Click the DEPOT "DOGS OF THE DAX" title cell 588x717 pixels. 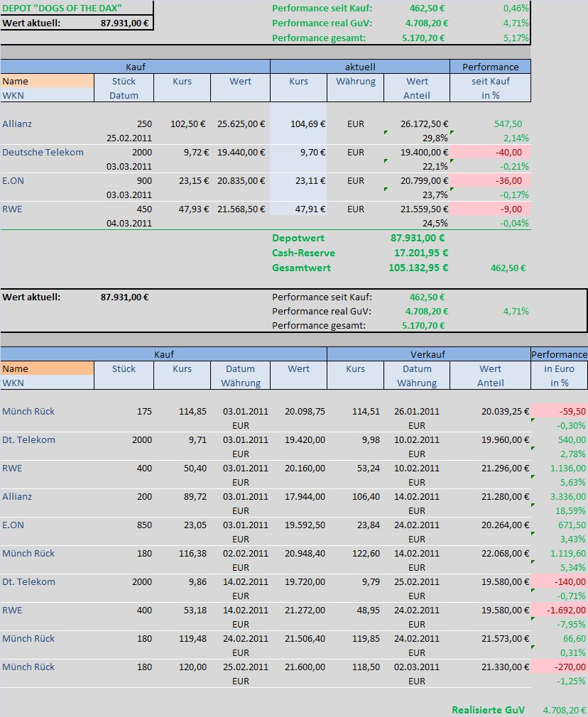pos(61,8)
